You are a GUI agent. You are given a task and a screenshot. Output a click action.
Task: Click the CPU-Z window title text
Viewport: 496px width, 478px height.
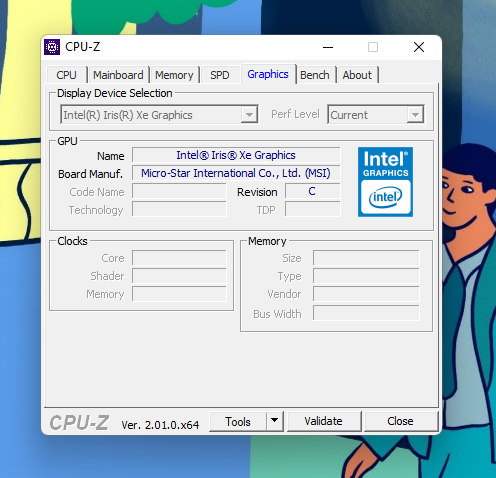(x=82, y=47)
